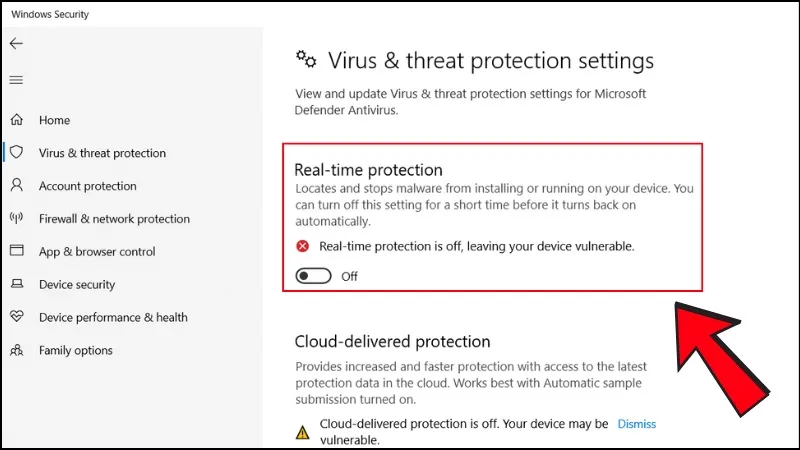Navigate to Device performance & health
This screenshot has height=450, width=800.
tap(113, 317)
